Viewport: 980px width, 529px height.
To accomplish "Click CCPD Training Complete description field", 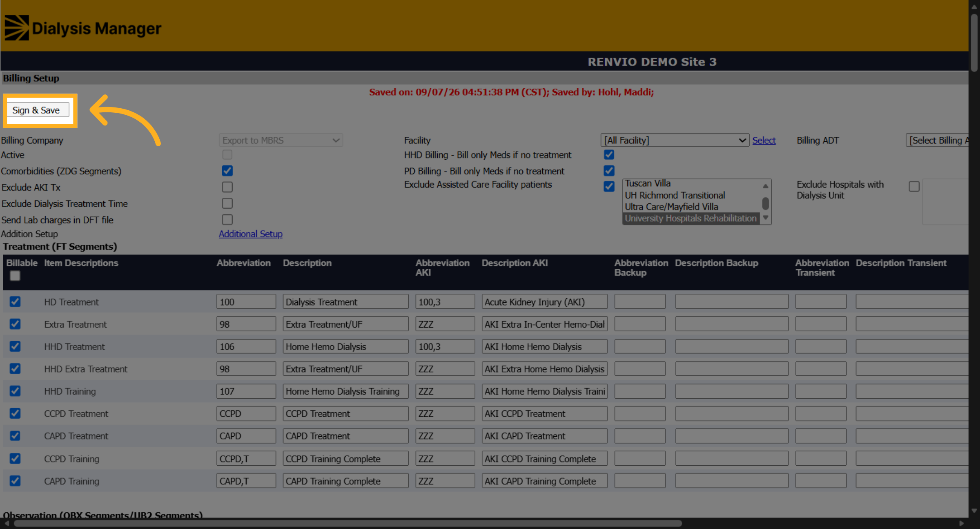I will (345, 459).
